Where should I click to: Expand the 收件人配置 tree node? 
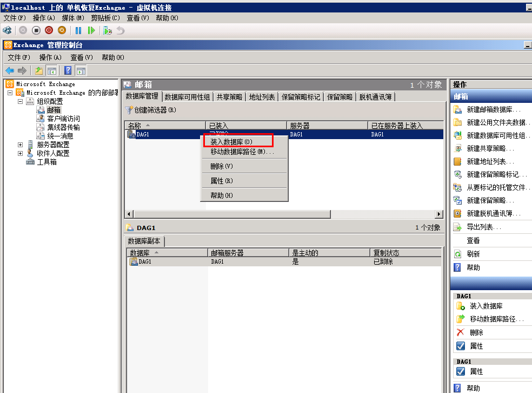pyautogui.click(x=21, y=153)
